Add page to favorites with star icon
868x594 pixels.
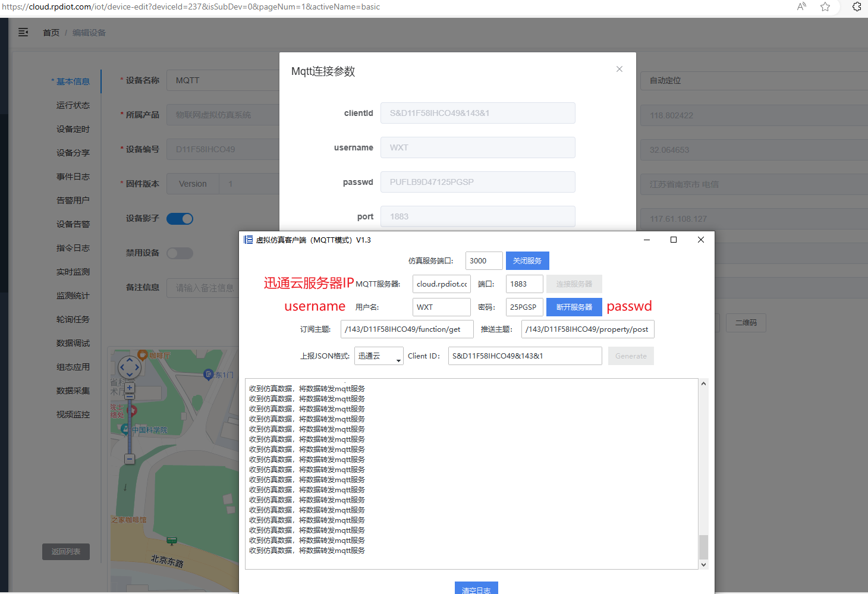(825, 7)
